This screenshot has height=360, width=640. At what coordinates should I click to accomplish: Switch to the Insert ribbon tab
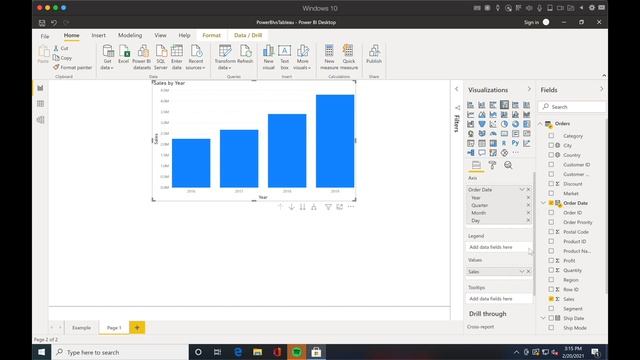pyautogui.click(x=98, y=36)
